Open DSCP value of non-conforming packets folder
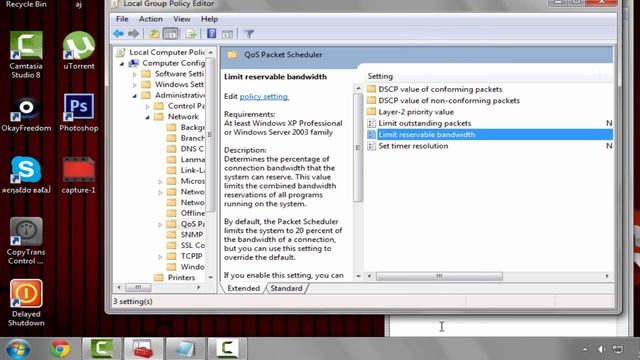Image resolution: width=640 pixels, height=360 pixels. [x=449, y=101]
